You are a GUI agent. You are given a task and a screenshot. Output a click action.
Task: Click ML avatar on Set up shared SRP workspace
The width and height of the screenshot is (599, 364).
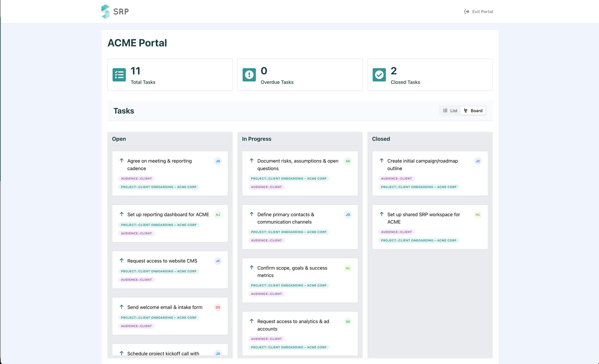478,215
